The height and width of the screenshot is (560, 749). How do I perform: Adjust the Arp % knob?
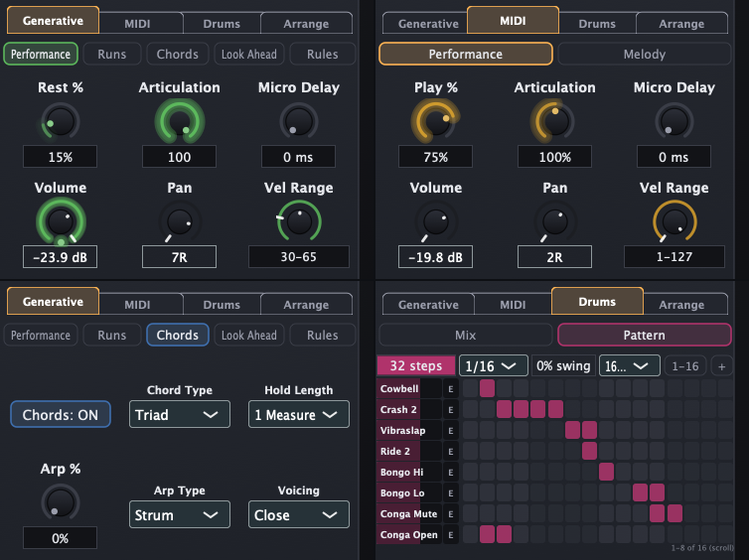pyautogui.click(x=61, y=502)
